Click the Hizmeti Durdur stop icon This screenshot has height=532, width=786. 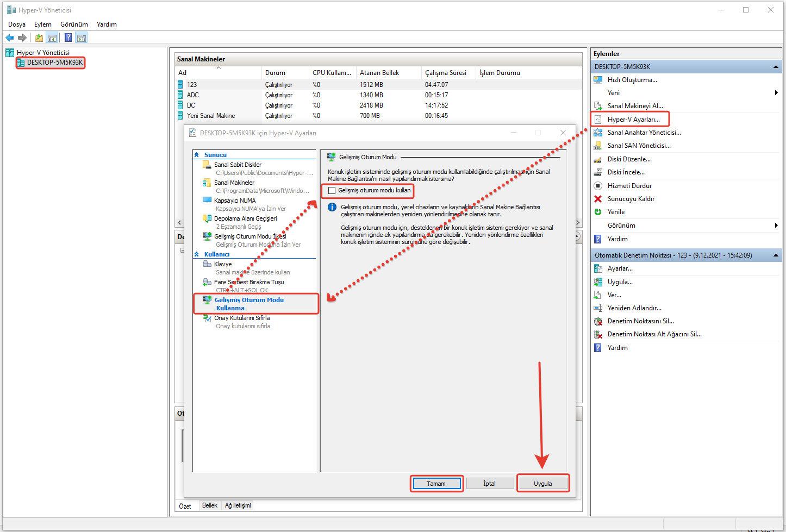(598, 186)
